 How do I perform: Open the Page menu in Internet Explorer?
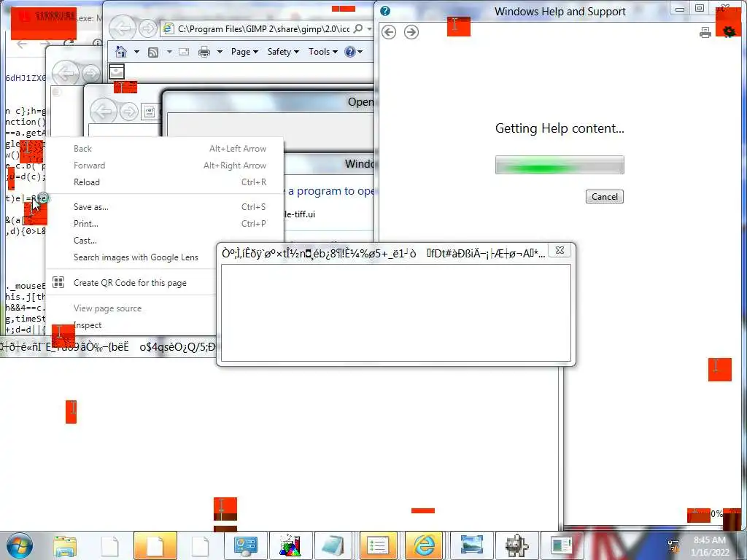244,52
